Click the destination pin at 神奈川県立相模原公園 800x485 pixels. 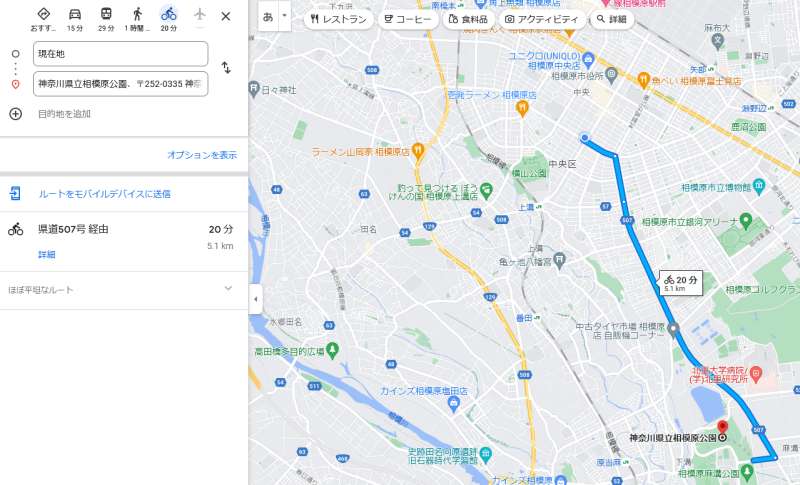tap(722, 427)
